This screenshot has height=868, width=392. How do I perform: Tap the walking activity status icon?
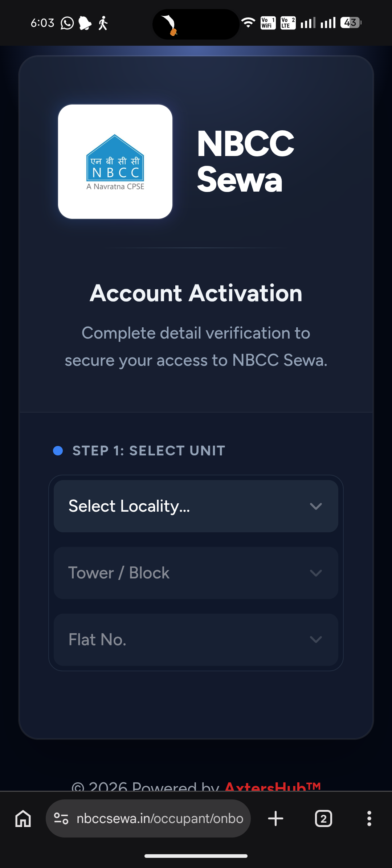coord(103,23)
